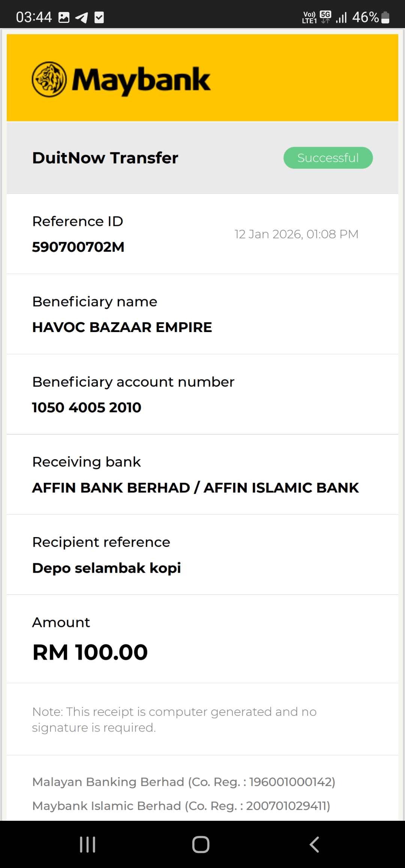This screenshot has width=405, height=868.
Task: Select reference ID 590700702M
Action: pos(78,247)
